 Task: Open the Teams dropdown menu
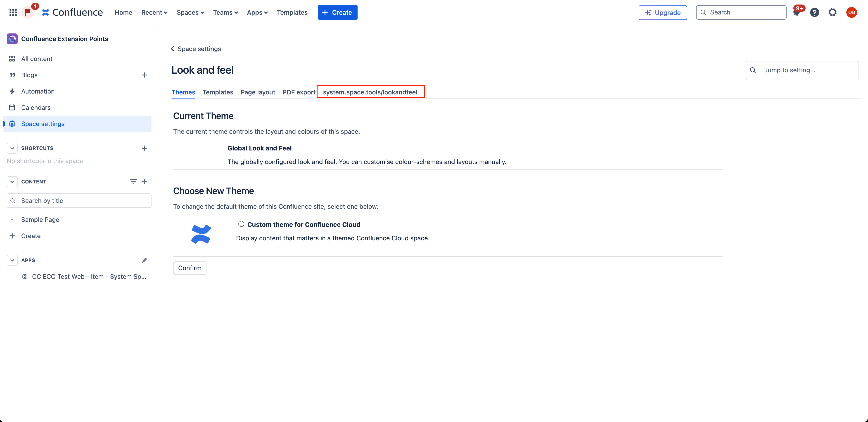coord(225,12)
